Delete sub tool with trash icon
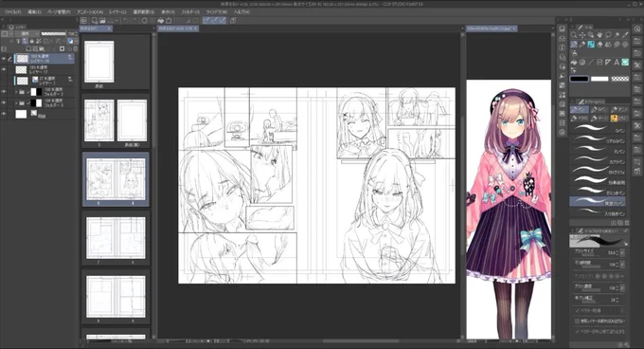This screenshot has width=644, height=349. pyautogui.click(x=627, y=222)
